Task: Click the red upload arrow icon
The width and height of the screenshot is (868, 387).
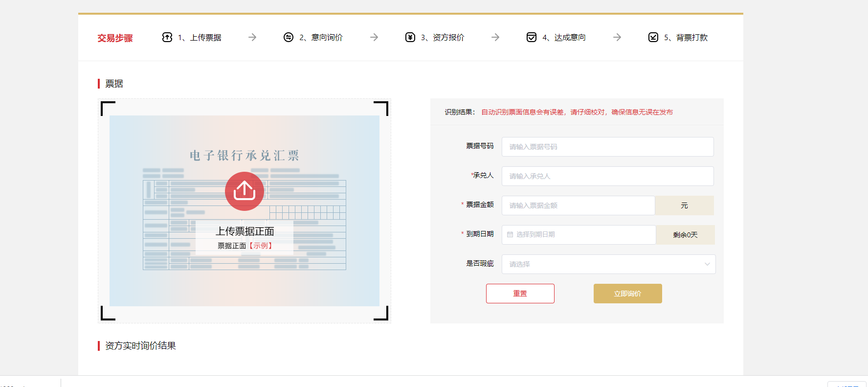Action: pyautogui.click(x=245, y=191)
